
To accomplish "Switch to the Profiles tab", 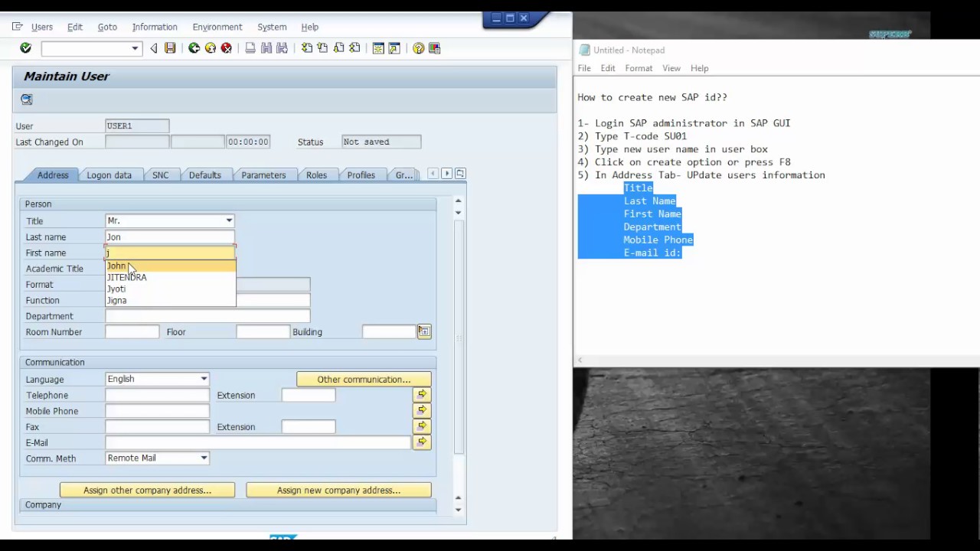I will [x=361, y=175].
